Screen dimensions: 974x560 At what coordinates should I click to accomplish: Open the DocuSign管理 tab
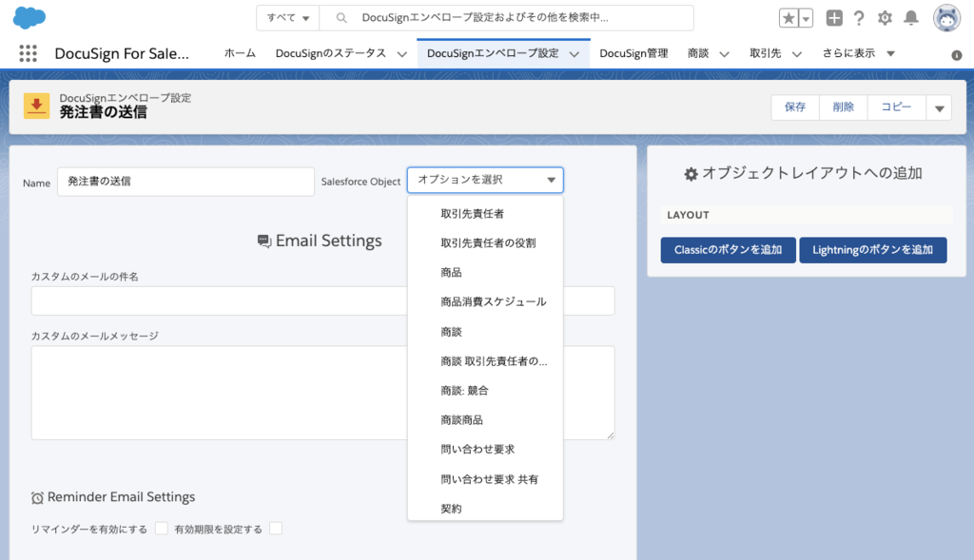coord(633,53)
